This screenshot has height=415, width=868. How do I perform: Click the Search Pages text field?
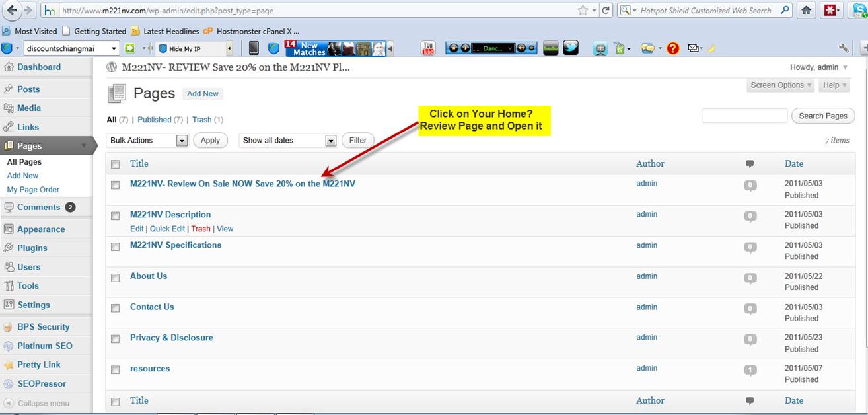coord(744,116)
